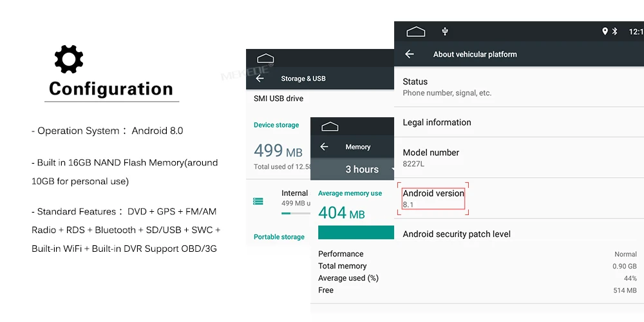Screen dimensions: 644x322
Task: Go back from Storage & USB screen
Action: click(x=260, y=79)
